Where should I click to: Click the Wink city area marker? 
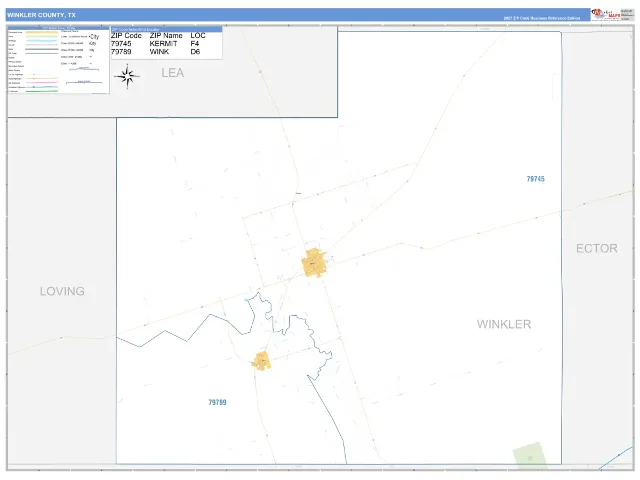[x=261, y=361]
